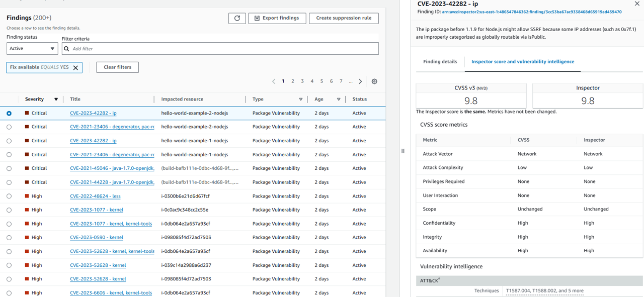
Task: Open CVE-2021-44228 java-1.7.0-openjdk link
Action: tap(112, 182)
